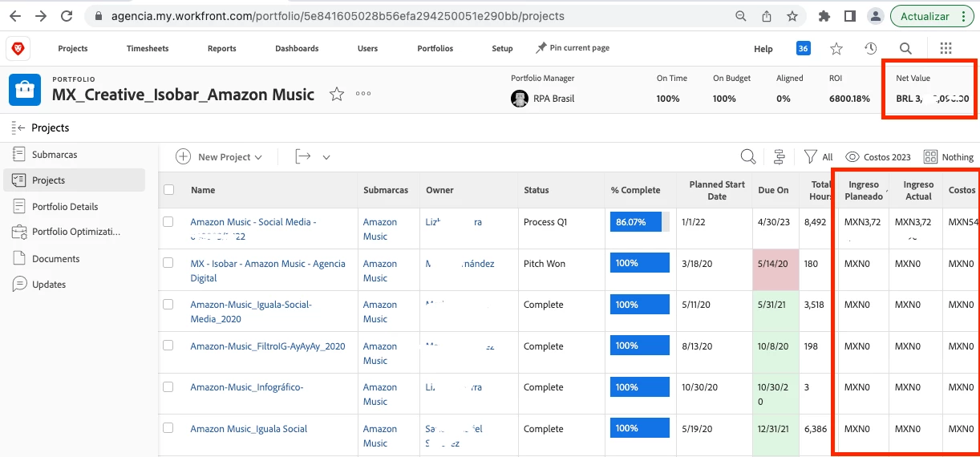980x457 pixels.
Task: Pin current page
Action: [x=573, y=48]
